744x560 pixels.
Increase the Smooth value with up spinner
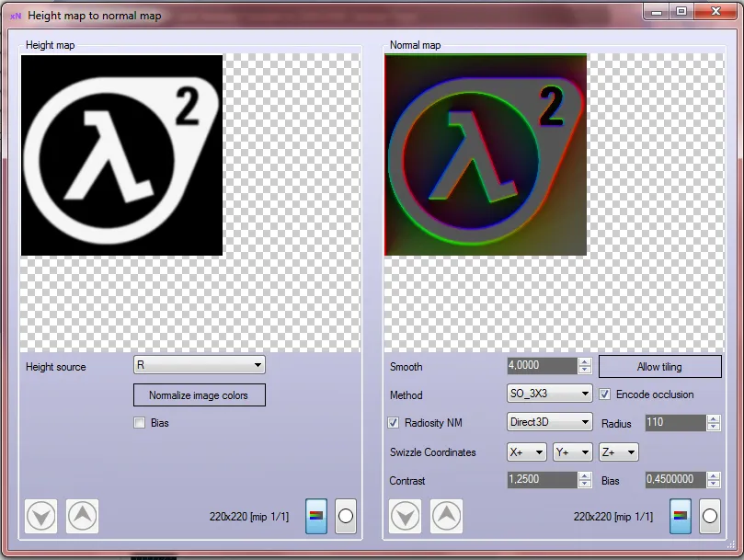pyautogui.click(x=585, y=361)
